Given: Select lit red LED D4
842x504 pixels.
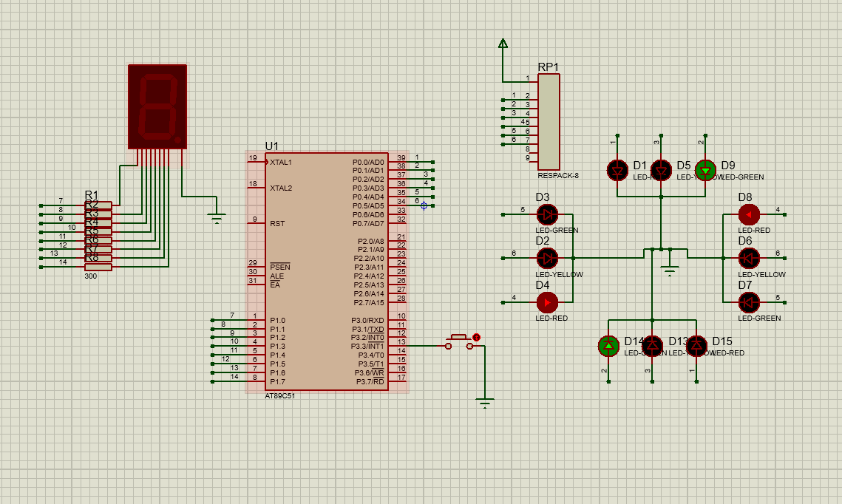Looking at the screenshot, I should (547, 303).
